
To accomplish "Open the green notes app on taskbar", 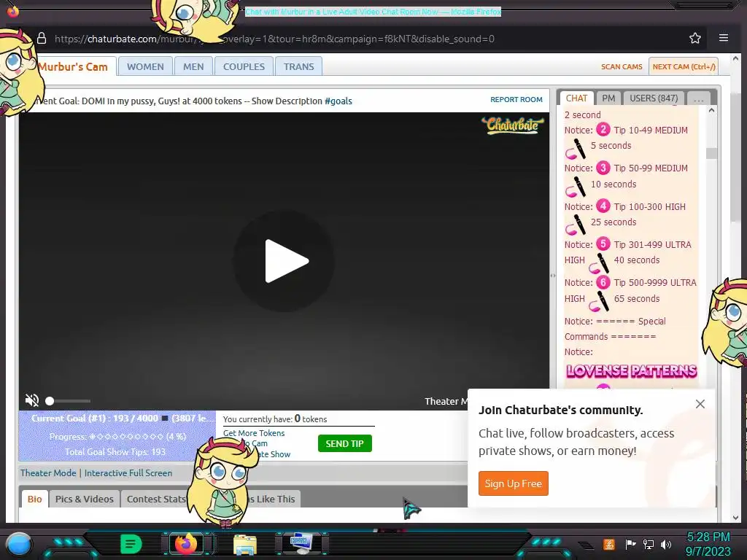I will click(131, 544).
